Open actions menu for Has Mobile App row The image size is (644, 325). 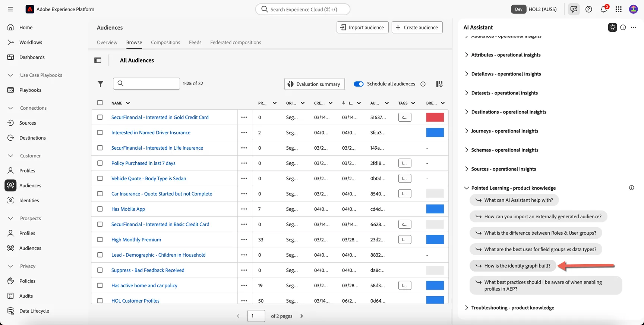click(244, 209)
